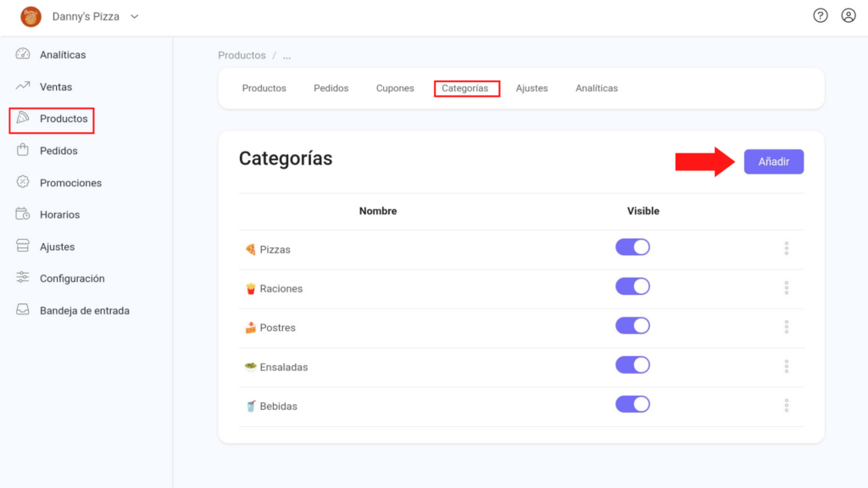Open Pedidos shopping bag icon in sidebar
This screenshot has height=488, width=868.
coord(23,150)
